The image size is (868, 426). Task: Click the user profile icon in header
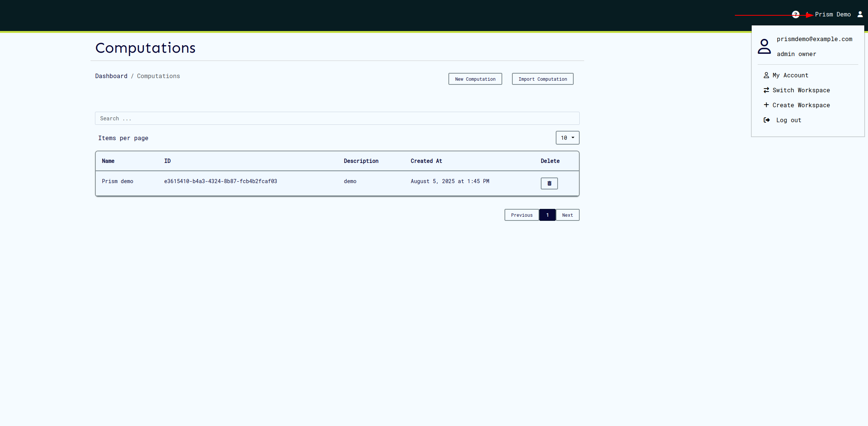coord(860,14)
